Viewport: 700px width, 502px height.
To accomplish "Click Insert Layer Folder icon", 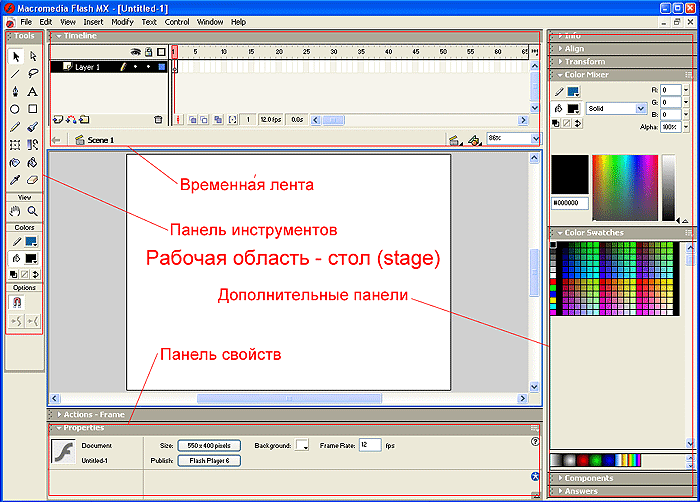I will (84, 119).
